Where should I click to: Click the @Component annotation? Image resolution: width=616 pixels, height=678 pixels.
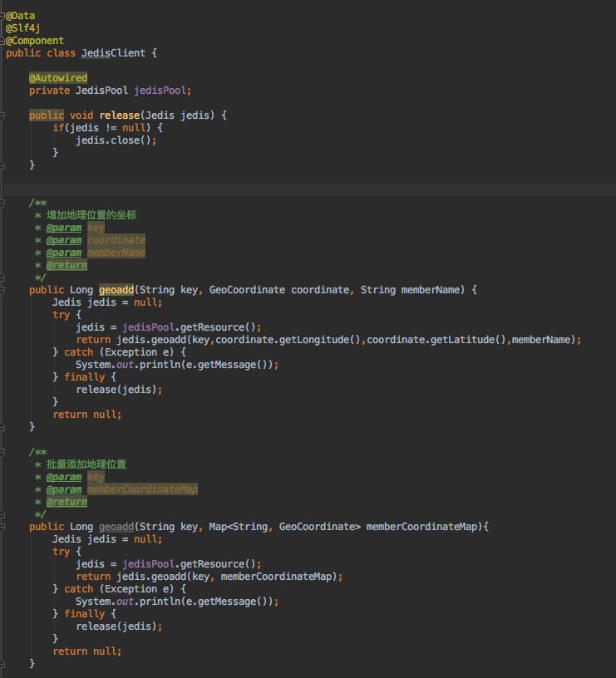point(35,41)
